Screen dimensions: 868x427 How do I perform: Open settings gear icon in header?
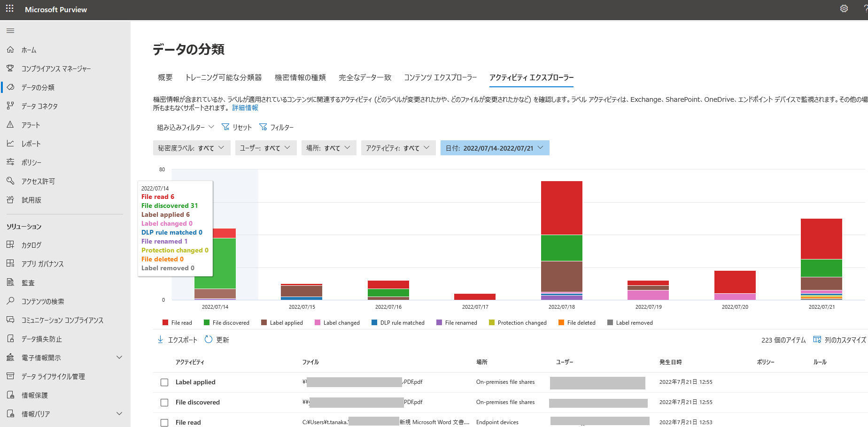click(x=844, y=9)
